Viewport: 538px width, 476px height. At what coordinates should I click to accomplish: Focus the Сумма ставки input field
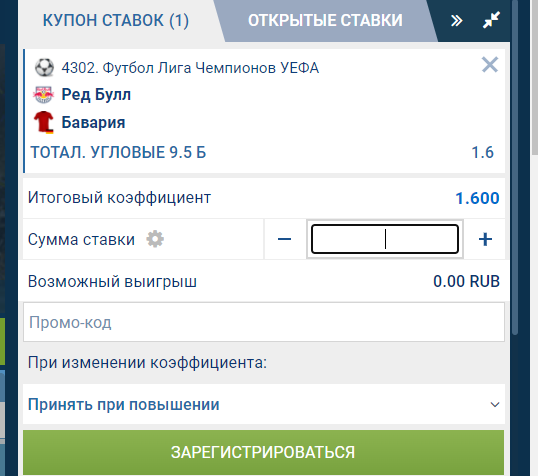[x=385, y=239]
